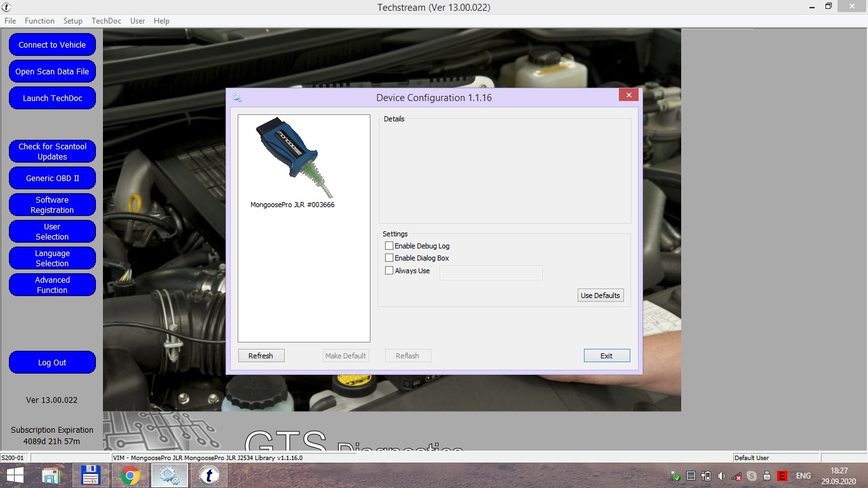Open Generic OBD II
The height and width of the screenshot is (488, 868).
[x=52, y=179]
